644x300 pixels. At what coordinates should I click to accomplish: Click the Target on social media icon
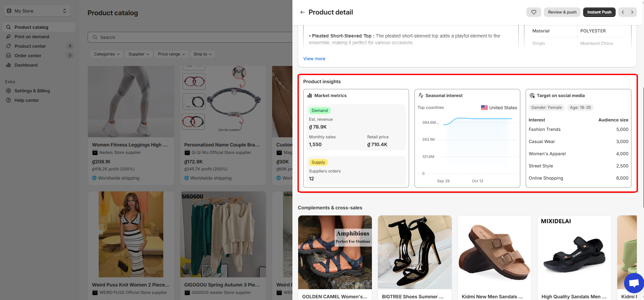[x=532, y=96]
